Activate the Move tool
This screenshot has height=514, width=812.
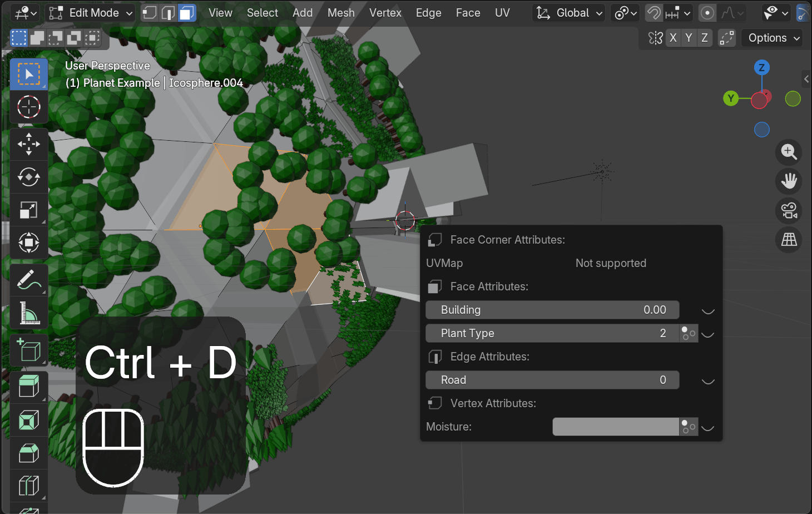tap(29, 144)
